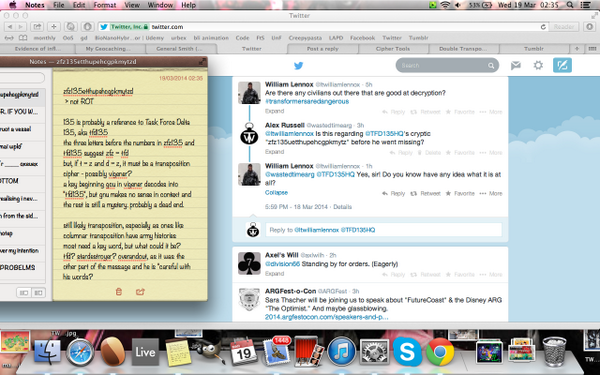Reply to William Lennox's 'Yes, sir!' tweet
Viewport: 600px width, 375px height.
[x=394, y=193]
